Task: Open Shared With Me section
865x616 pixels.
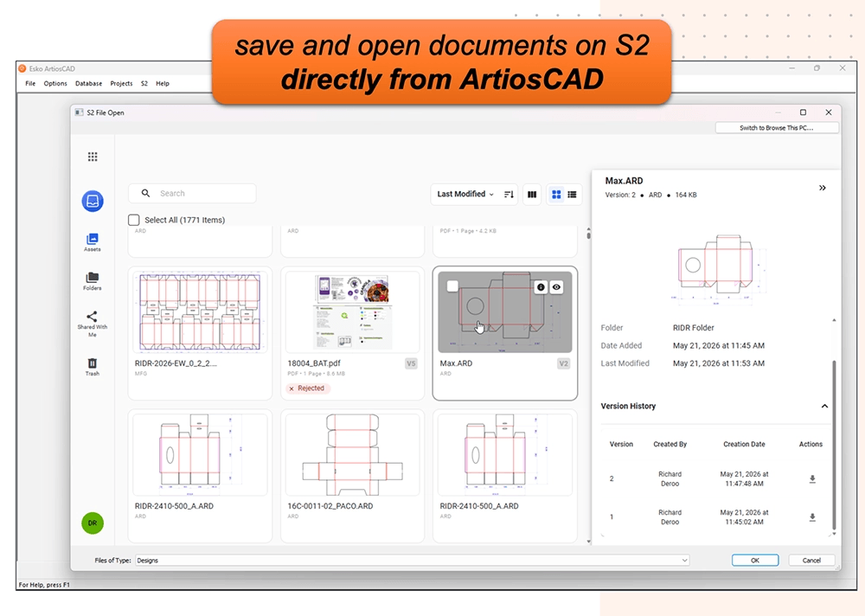Action: point(93,324)
